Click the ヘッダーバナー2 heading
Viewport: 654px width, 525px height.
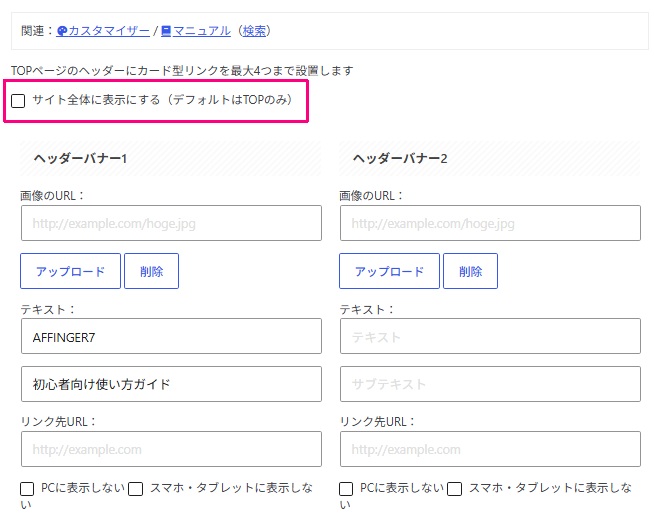pyautogui.click(x=400, y=158)
